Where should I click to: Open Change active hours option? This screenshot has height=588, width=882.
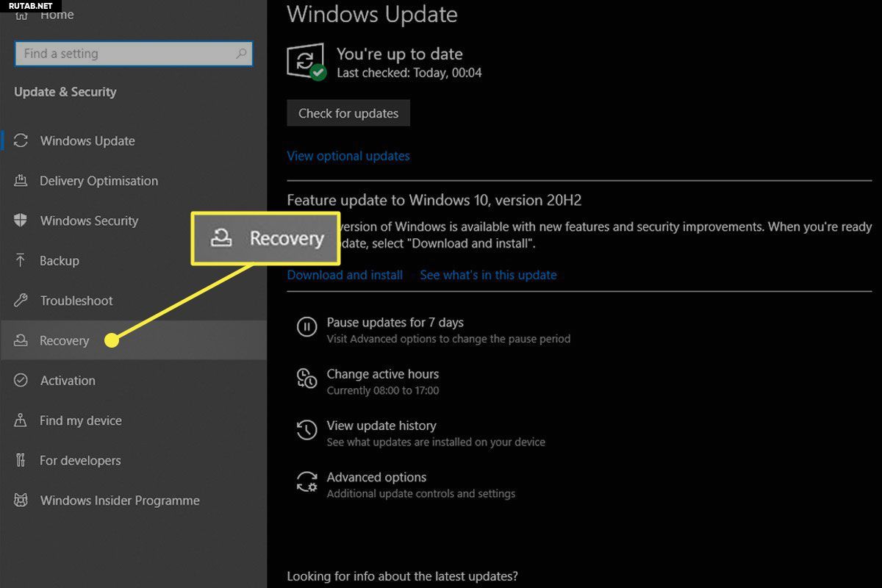[x=382, y=374]
